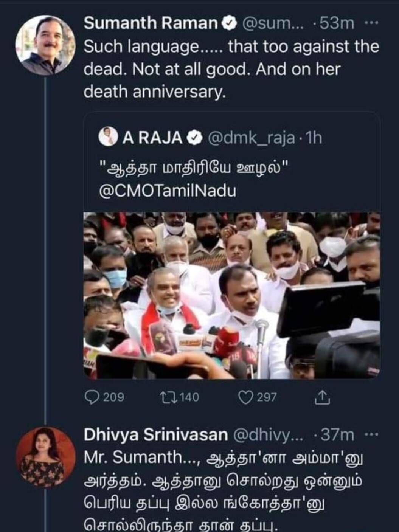
Task: Open Dhivya Srinivasan's profile picture
Action: coord(45,457)
